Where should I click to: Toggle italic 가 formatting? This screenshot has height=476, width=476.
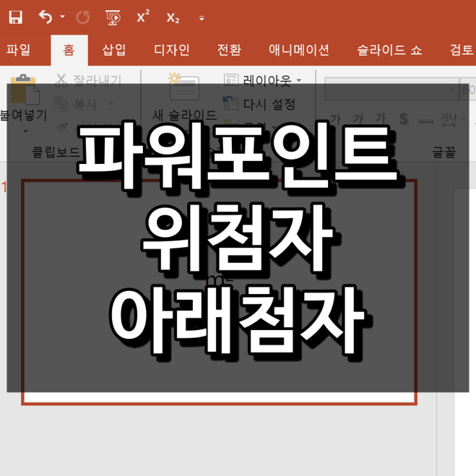358,119
